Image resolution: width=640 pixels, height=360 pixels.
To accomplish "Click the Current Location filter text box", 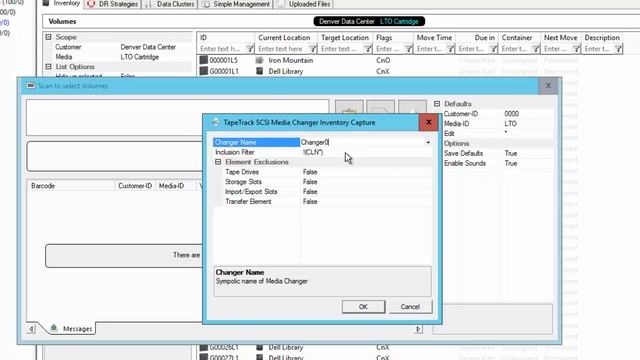I will click(282, 49).
